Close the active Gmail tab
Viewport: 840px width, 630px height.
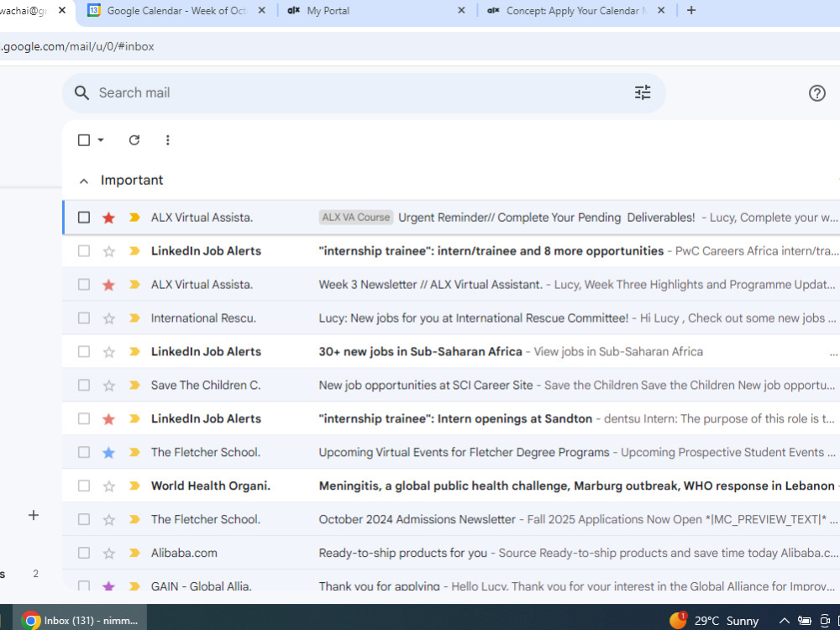62,10
